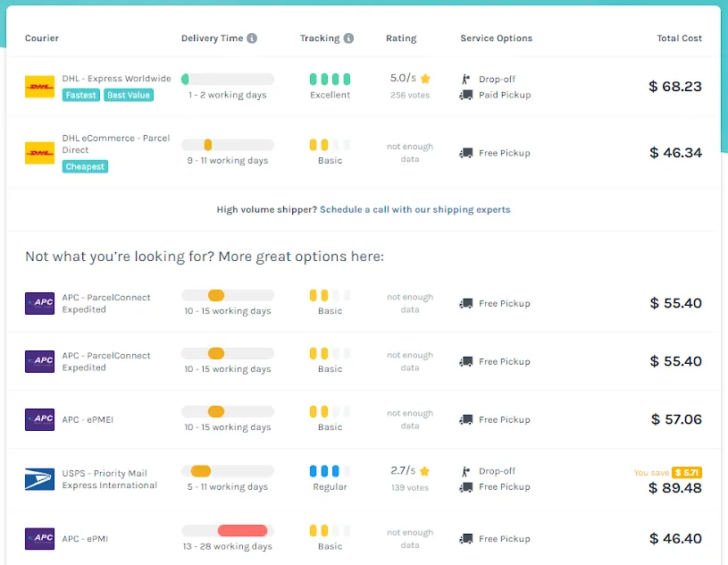This screenshot has height=565, width=728.
Task: Click the star next to 2.7/5 rating
Action: click(x=424, y=471)
